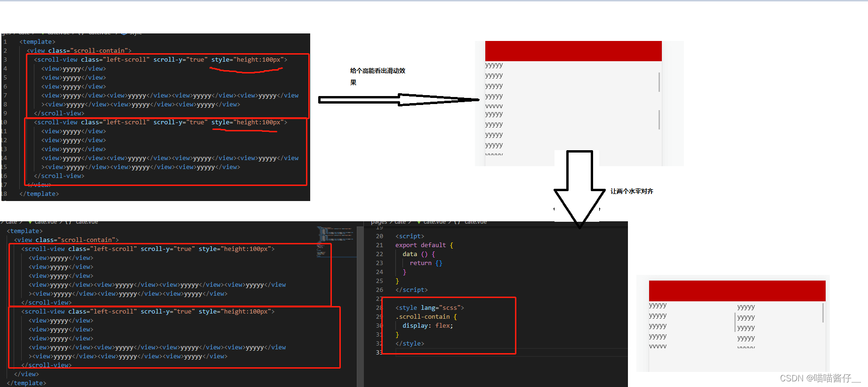
Task: Click 'display: flex;' declaration
Action: pos(427,326)
